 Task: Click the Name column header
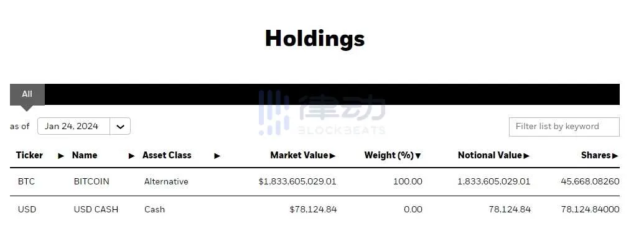pos(85,155)
